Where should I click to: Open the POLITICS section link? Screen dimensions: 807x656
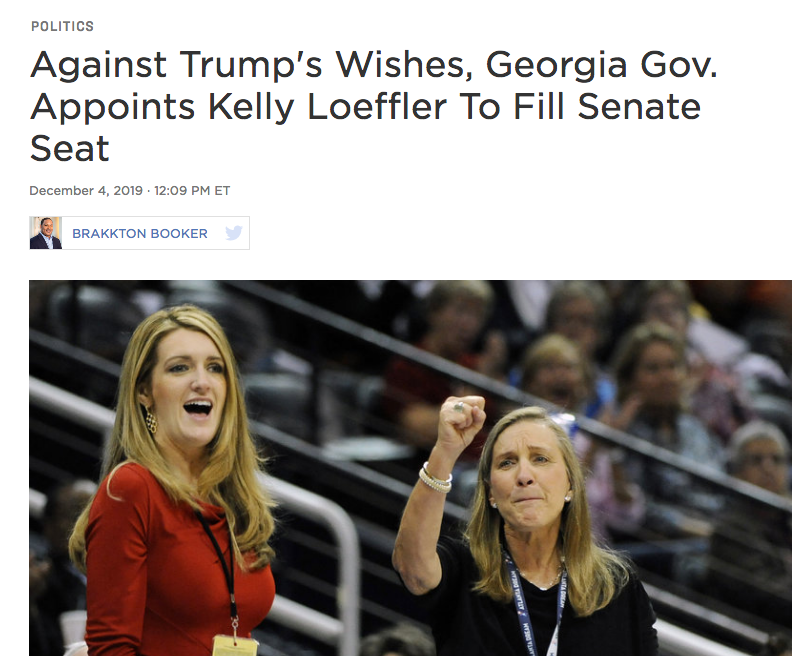point(62,26)
